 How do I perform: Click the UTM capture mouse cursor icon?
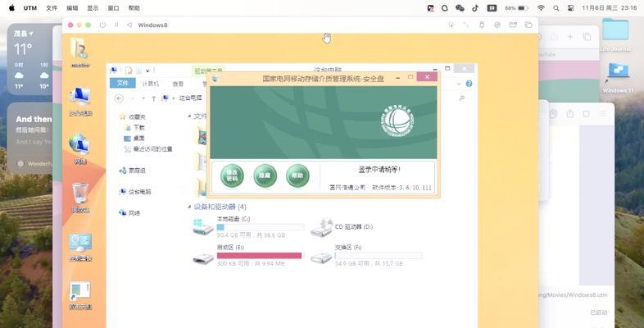(451, 25)
